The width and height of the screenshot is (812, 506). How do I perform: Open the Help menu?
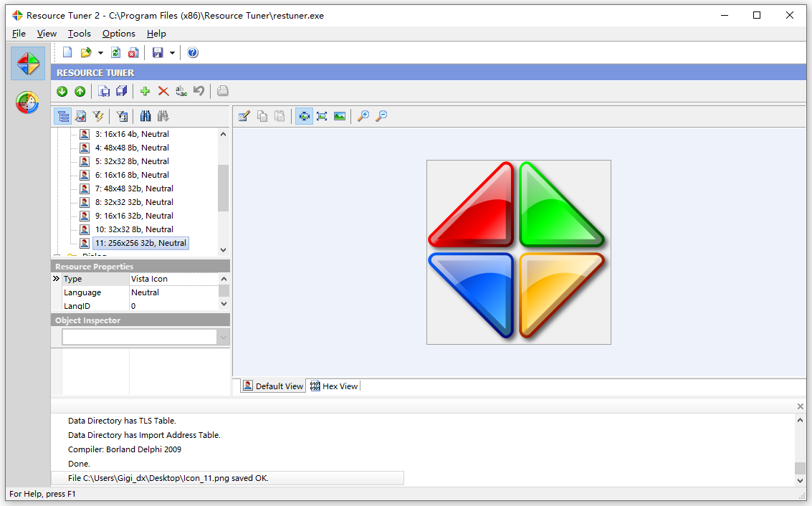click(x=156, y=33)
